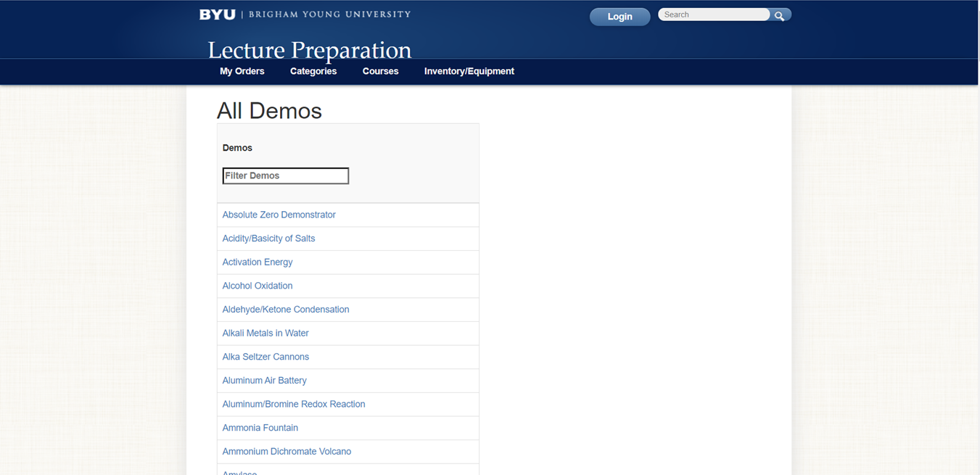Open the Activation Energy demo
980x475 pixels.
point(258,262)
